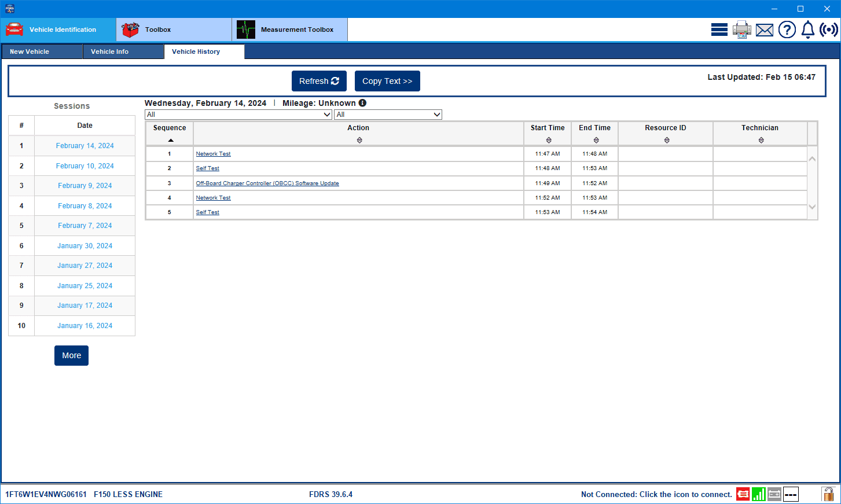The image size is (841, 504).
Task: Toggle sort on the Start Time column
Action: tap(548, 140)
